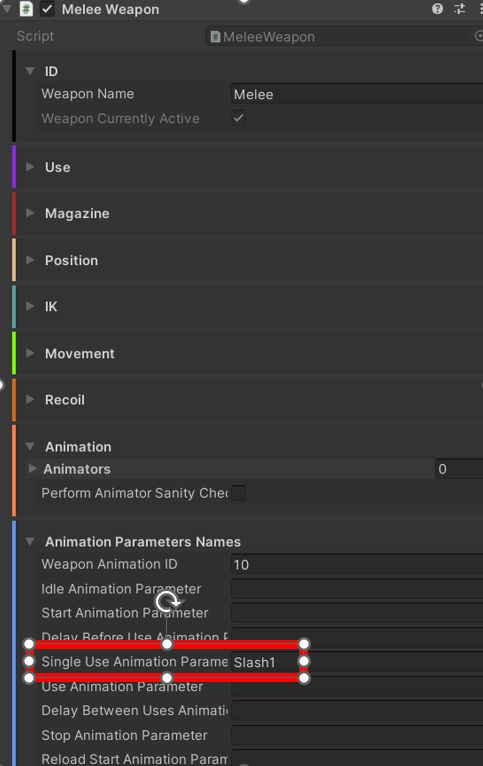483x766 pixels.
Task: Click the Weapon Name label
Action: point(87,94)
